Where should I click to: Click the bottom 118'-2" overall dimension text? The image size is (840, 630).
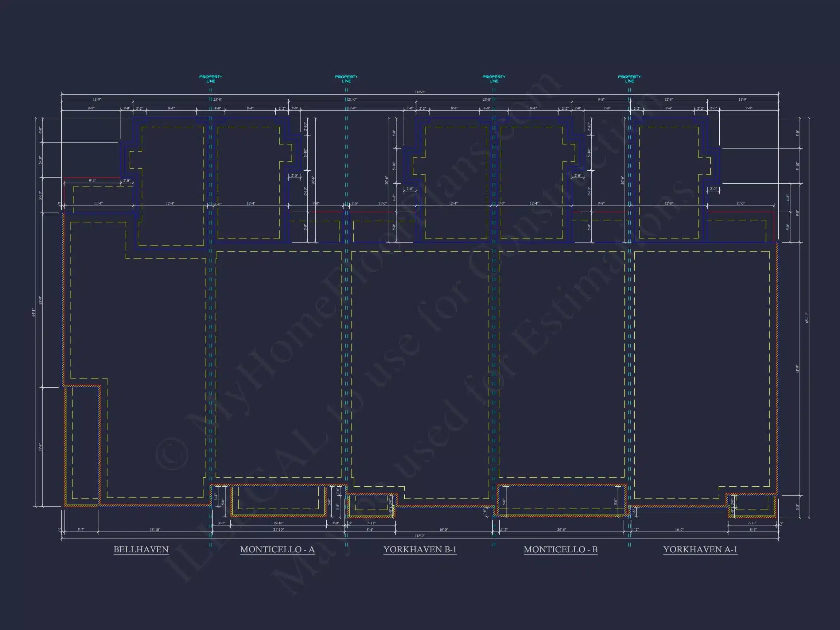(x=420, y=536)
